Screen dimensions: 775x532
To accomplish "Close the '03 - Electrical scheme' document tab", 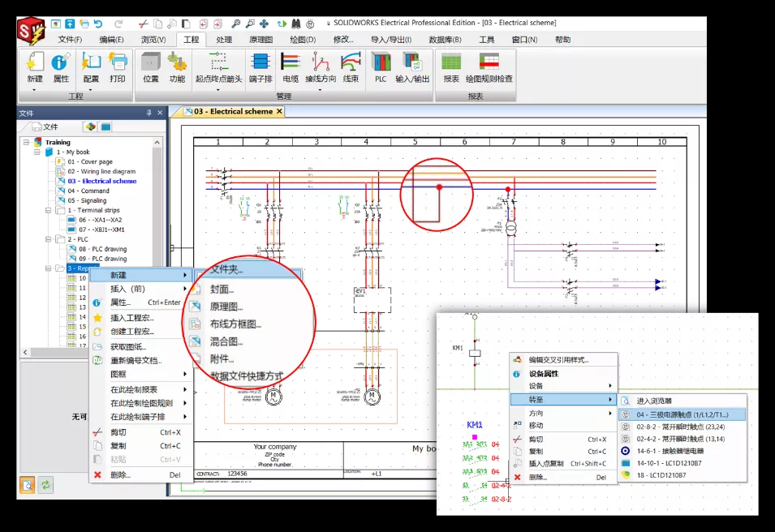I will tap(279, 111).
